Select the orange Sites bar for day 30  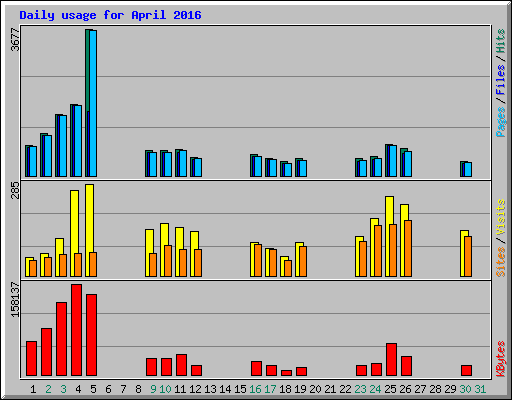pos(468,256)
